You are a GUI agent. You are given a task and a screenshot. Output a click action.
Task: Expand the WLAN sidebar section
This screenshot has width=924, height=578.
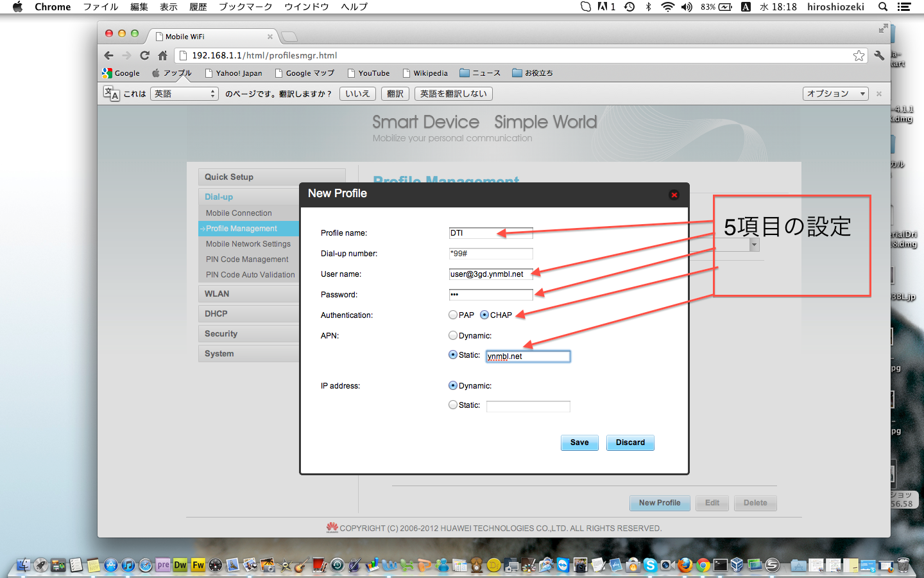click(217, 293)
